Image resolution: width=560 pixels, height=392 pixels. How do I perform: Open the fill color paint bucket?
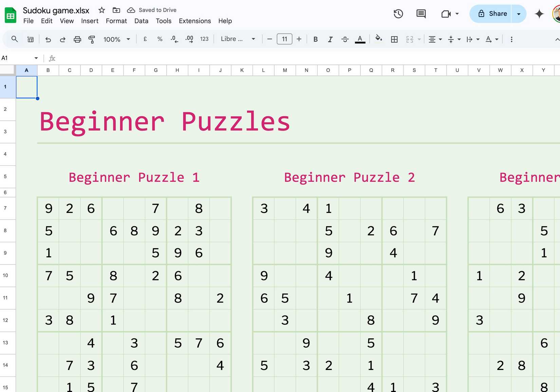pos(378,39)
